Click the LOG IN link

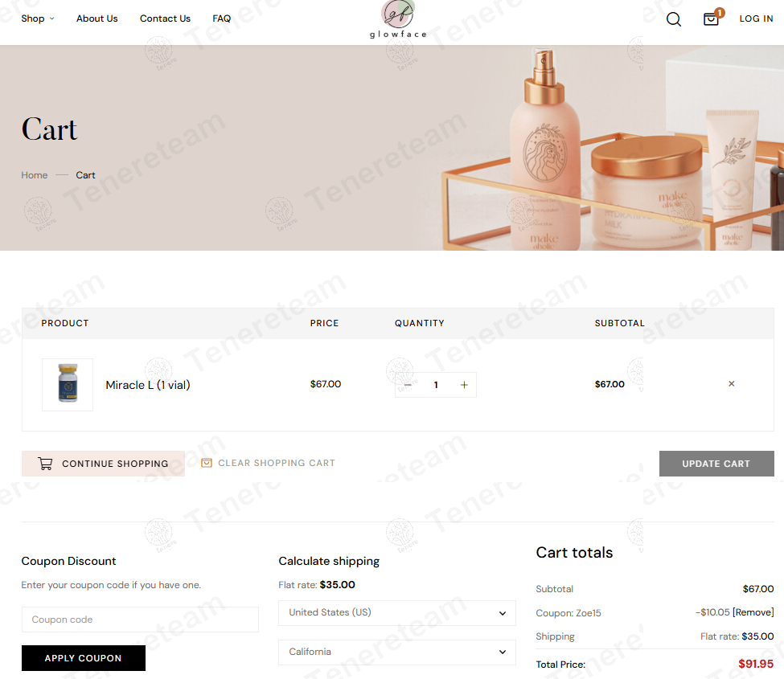coord(756,18)
